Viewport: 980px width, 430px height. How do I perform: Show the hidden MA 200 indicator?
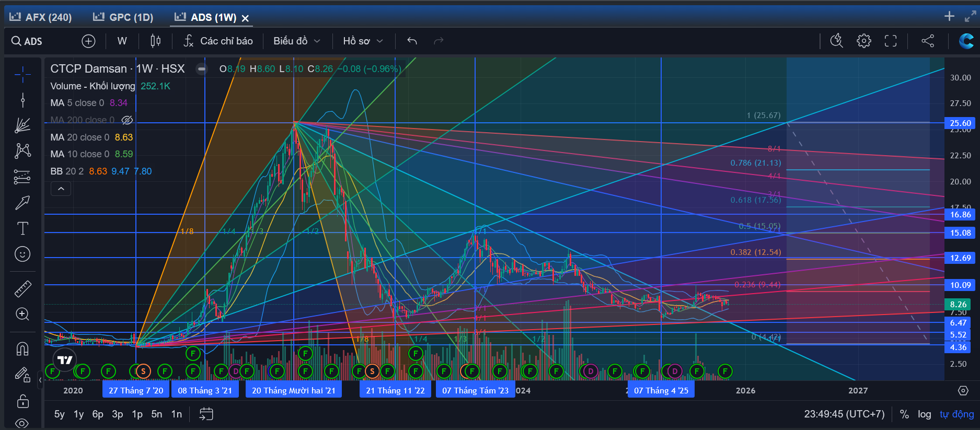click(127, 120)
